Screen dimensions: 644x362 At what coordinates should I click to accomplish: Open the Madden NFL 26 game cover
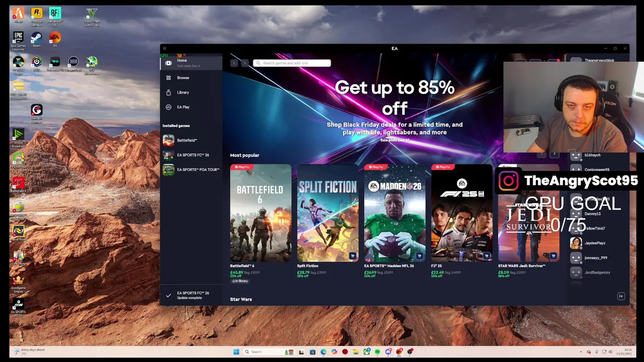pyautogui.click(x=394, y=213)
